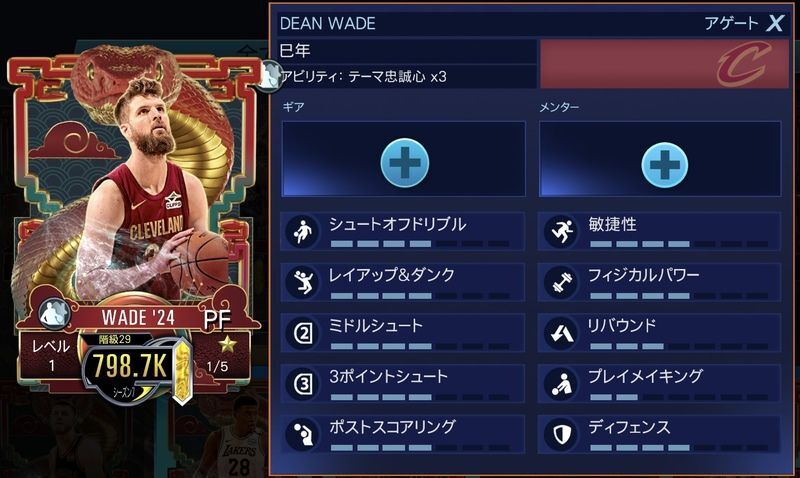
Task: Select the Layup & Dunk icon
Action: point(302,282)
